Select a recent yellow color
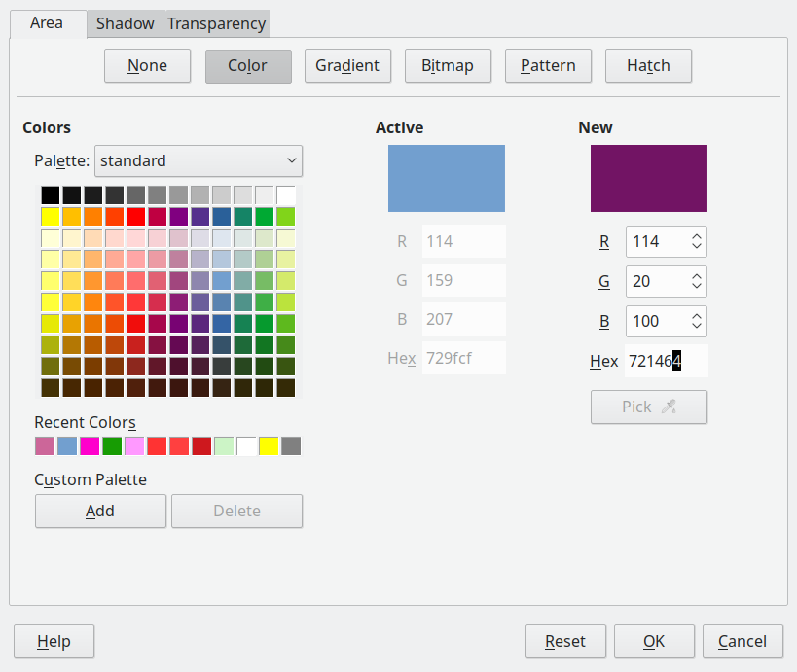 click(x=270, y=445)
